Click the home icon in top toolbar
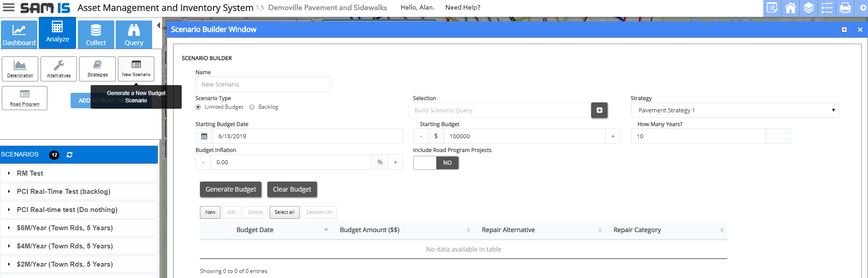 791,8
